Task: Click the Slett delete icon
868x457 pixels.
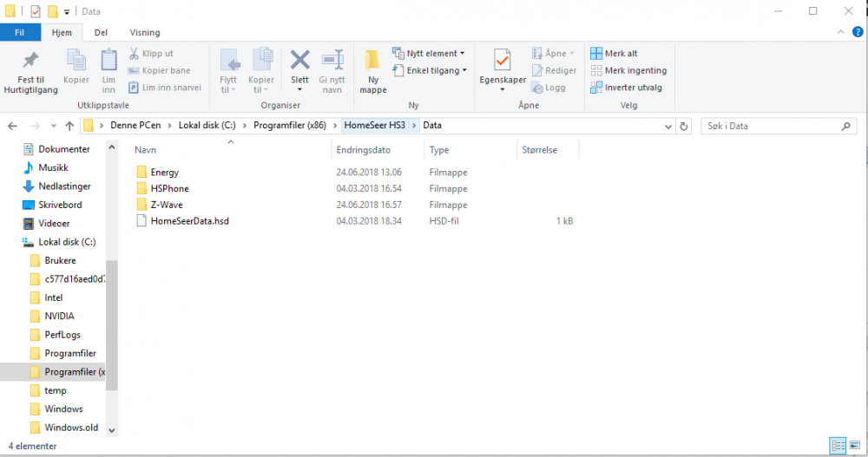Action: (299, 62)
